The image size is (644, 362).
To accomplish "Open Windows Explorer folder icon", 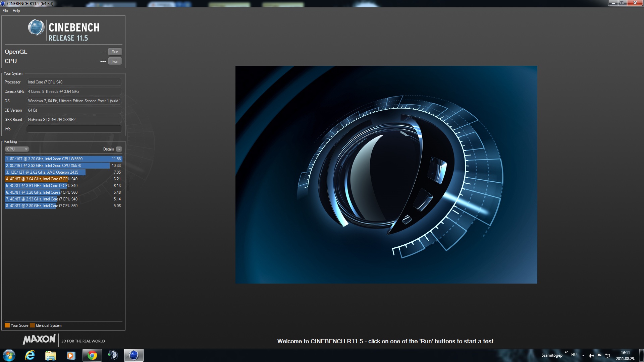I will [50, 355].
